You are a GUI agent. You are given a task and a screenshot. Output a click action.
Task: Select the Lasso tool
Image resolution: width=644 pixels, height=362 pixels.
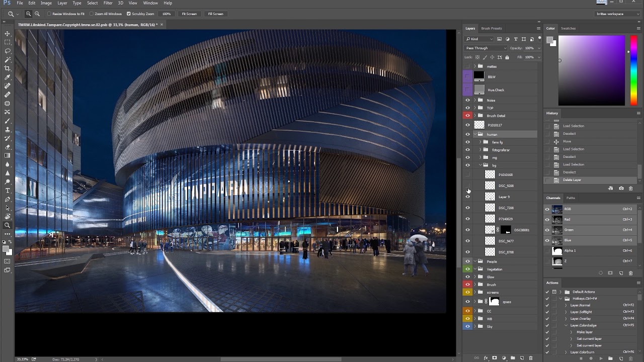pyautogui.click(x=8, y=51)
